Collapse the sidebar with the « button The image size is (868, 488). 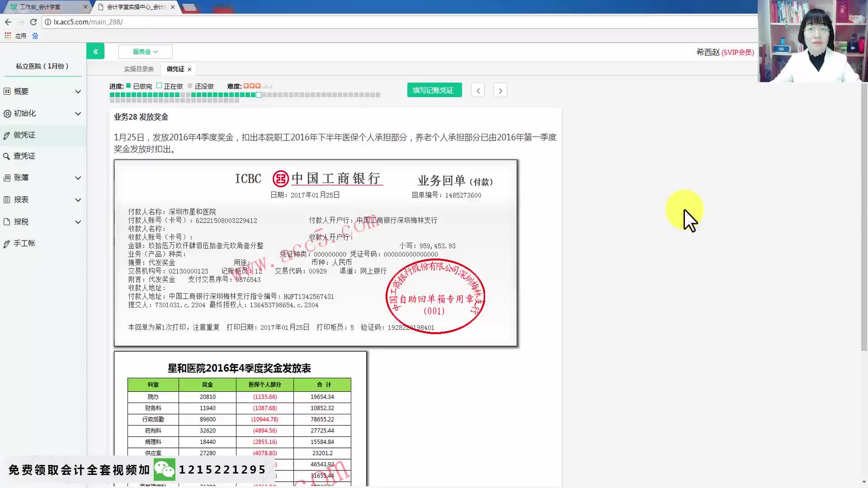[95, 51]
